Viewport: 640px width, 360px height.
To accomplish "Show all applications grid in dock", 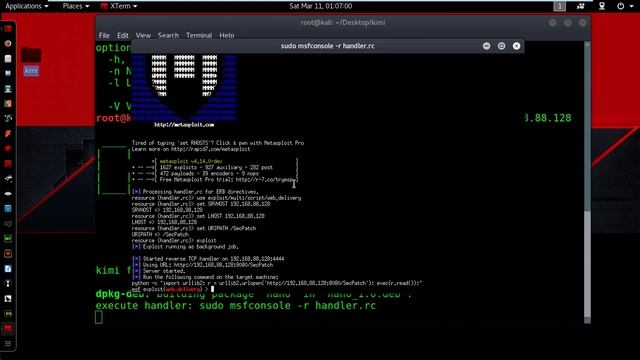I will [x=8, y=344].
